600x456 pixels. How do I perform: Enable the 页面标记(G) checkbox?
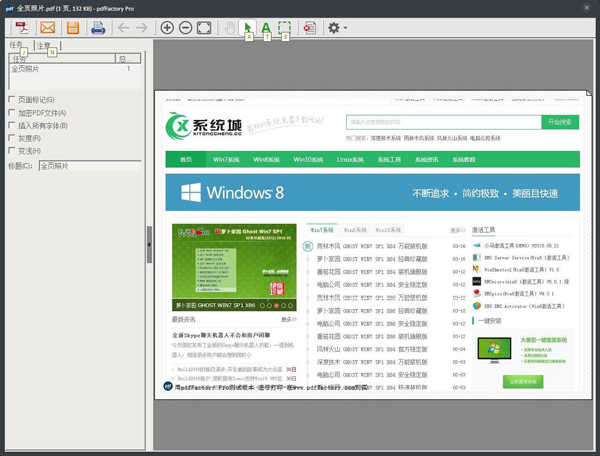(12, 99)
